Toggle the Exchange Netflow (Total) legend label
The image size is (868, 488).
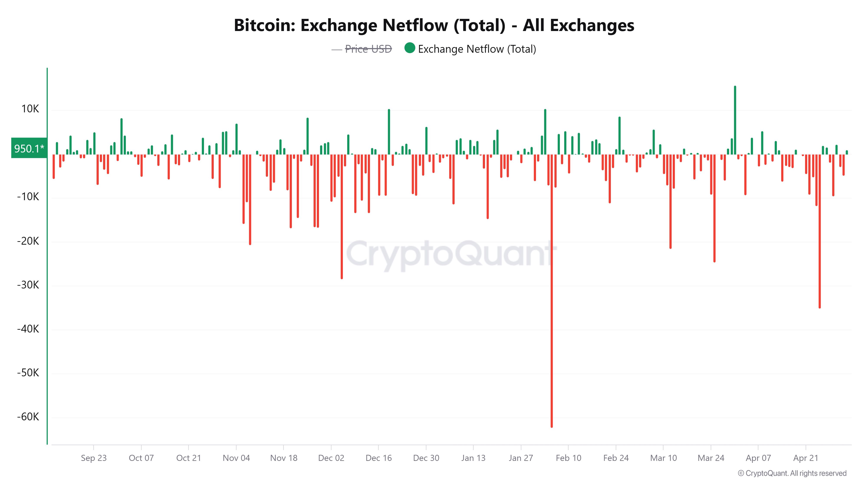click(x=477, y=49)
